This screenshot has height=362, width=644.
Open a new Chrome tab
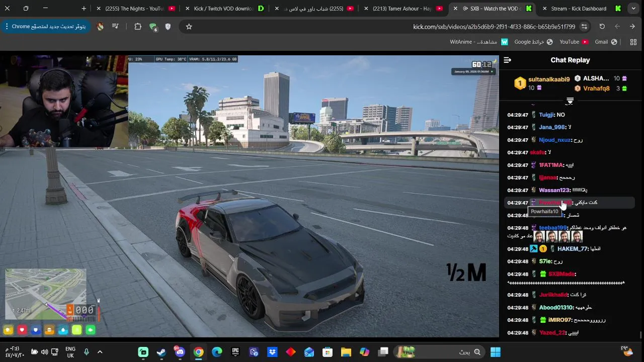(x=84, y=9)
